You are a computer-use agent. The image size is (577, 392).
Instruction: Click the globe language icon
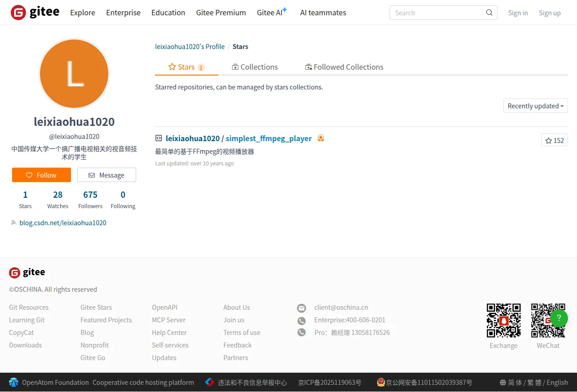tap(503, 383)
